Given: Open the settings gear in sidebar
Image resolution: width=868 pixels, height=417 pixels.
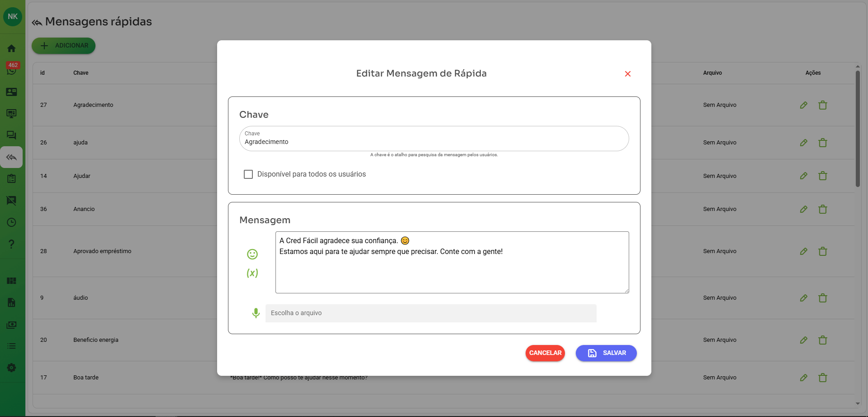Looking at the screenshot, I should coord(12,368).
